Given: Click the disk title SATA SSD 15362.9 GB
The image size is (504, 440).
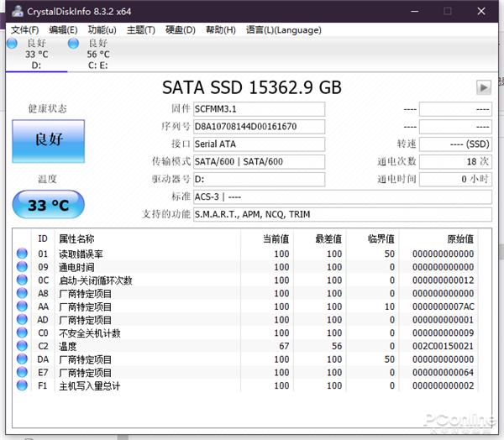Looking at the screenshot, I should pos(252,87).
